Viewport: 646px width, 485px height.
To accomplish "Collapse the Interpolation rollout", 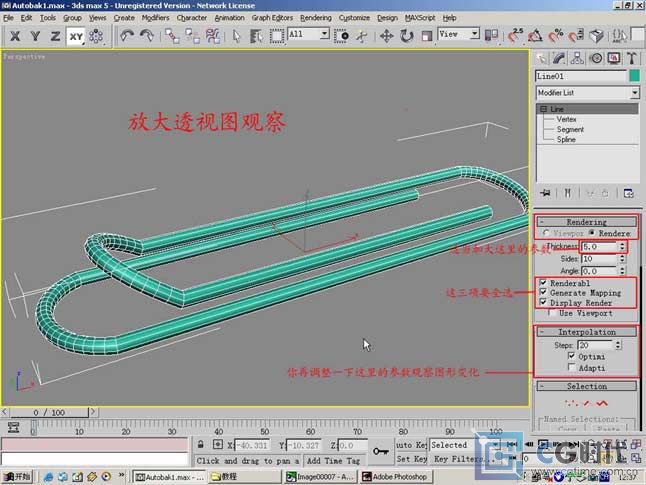I will click(586, 332).
